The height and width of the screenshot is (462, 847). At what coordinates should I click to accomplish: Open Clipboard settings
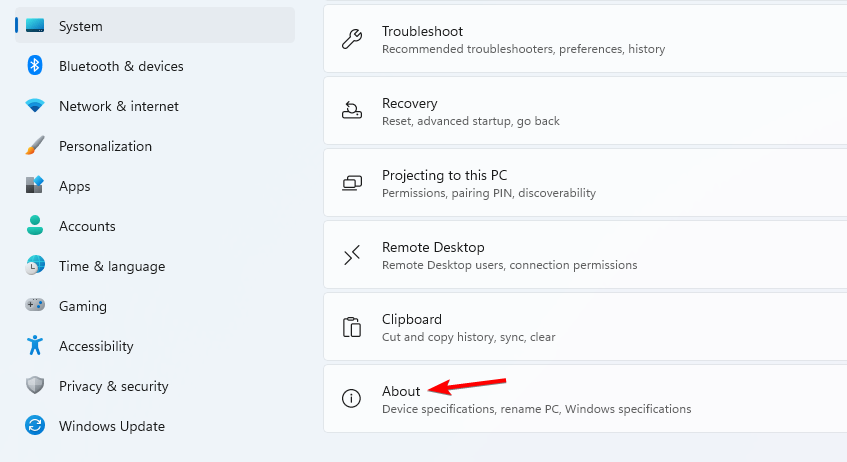pyautogui.click(x=585, y=326)
